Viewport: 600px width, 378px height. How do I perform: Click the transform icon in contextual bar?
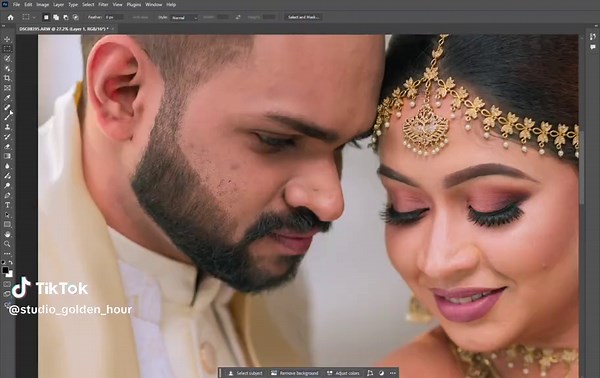click(x=370, y=373)
